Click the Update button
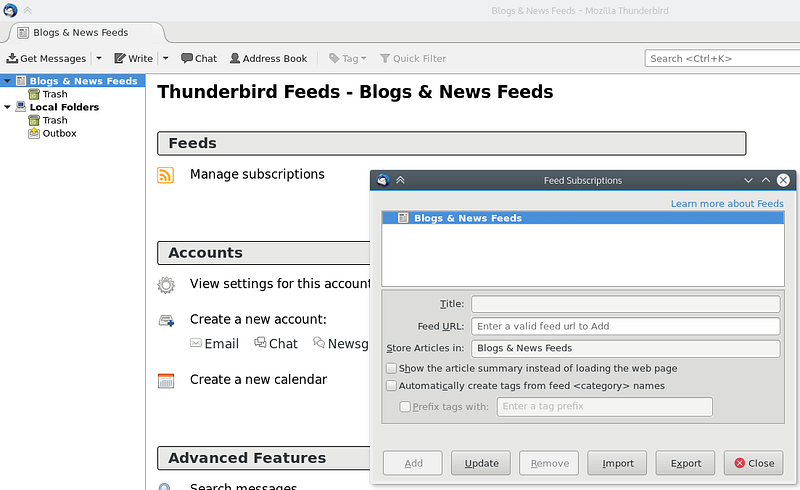Image resolution: width=800 pixels, height=490 pixels. pos(481,463)
